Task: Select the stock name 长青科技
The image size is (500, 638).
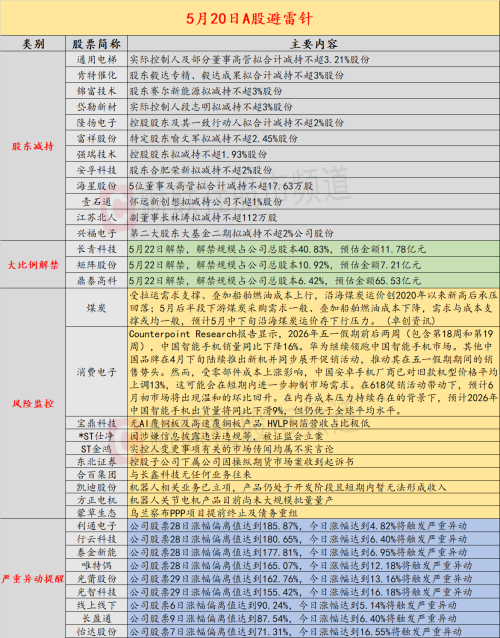Action: (96, 249)
